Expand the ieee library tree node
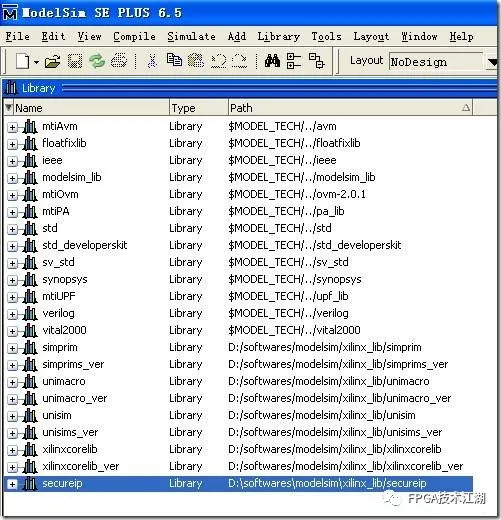 [12, 161]
